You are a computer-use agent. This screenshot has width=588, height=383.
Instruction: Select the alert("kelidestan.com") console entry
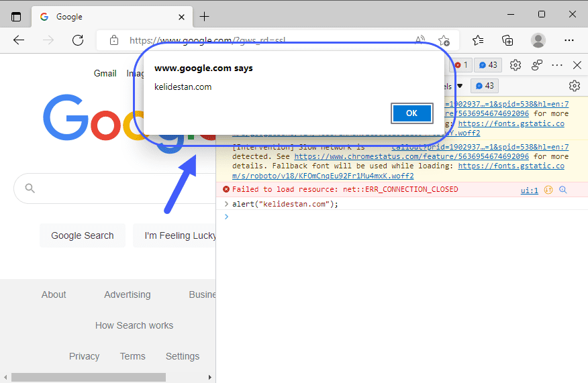pos(285,204)
